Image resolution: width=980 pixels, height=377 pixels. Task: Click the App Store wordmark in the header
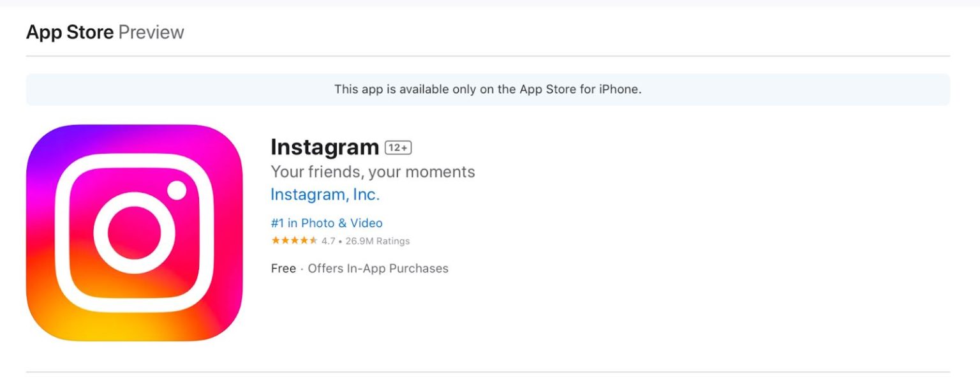coord(70,31)
